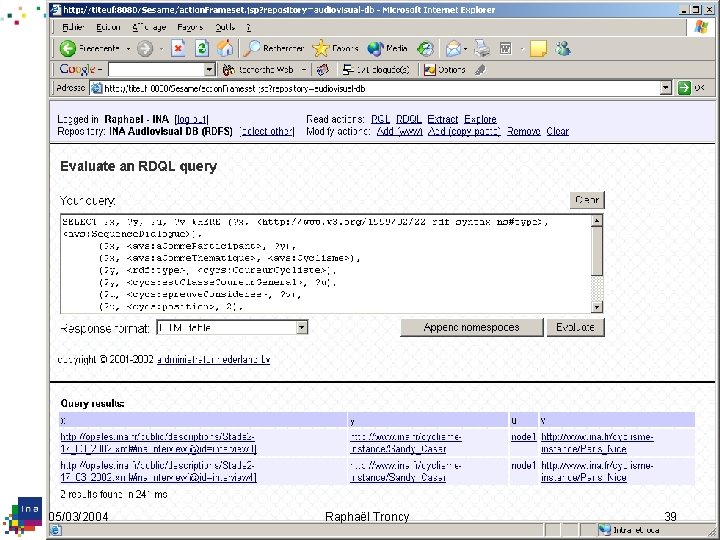Open the ? help menu

click(248, 28)
